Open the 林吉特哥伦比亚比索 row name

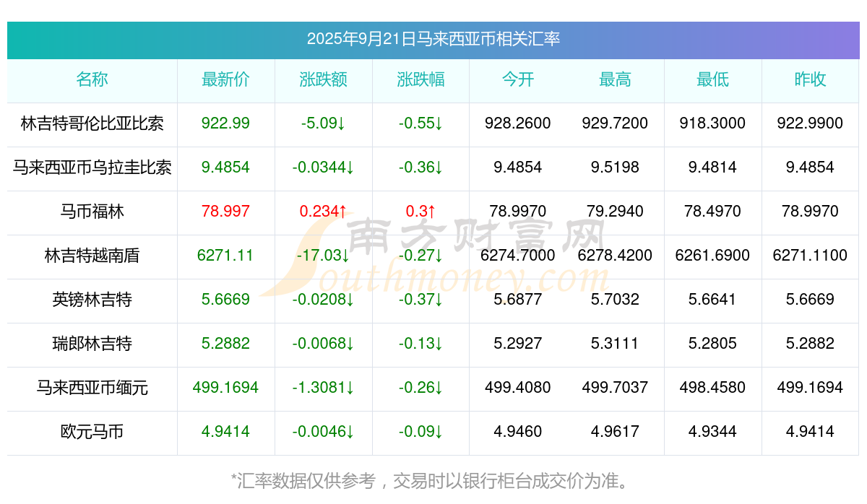[92, 123]
